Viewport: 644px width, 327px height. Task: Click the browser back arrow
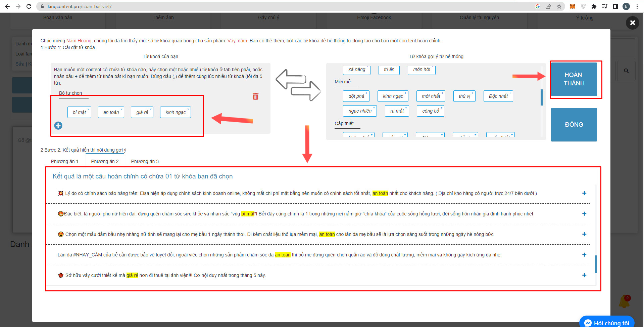pyautogui.click(x=7, y=6)
